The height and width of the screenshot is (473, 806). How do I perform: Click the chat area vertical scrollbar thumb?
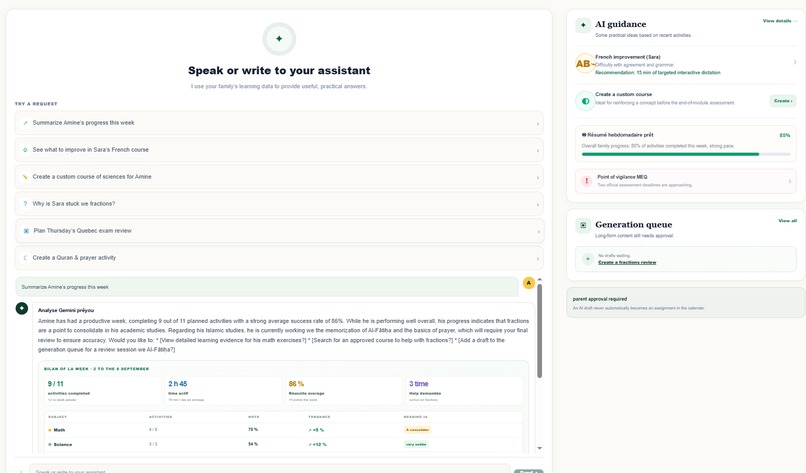click(x=539, y=331)
